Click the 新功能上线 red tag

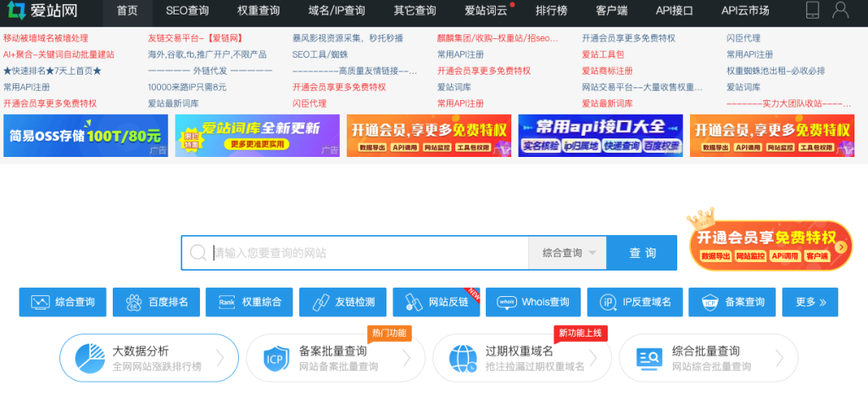(x=581, y=333)
